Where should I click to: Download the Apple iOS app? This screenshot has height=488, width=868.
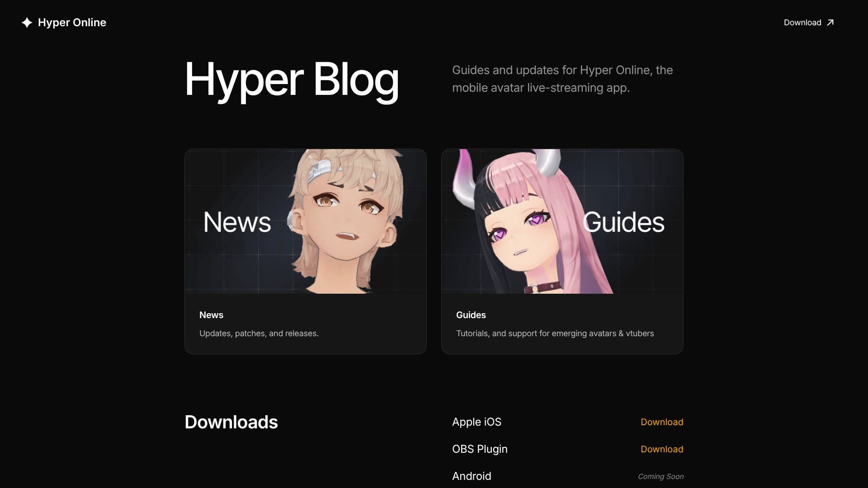pos(662,422)
